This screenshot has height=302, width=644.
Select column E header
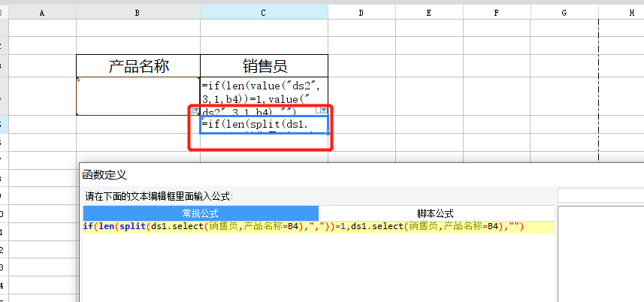(x=429, y=13)
